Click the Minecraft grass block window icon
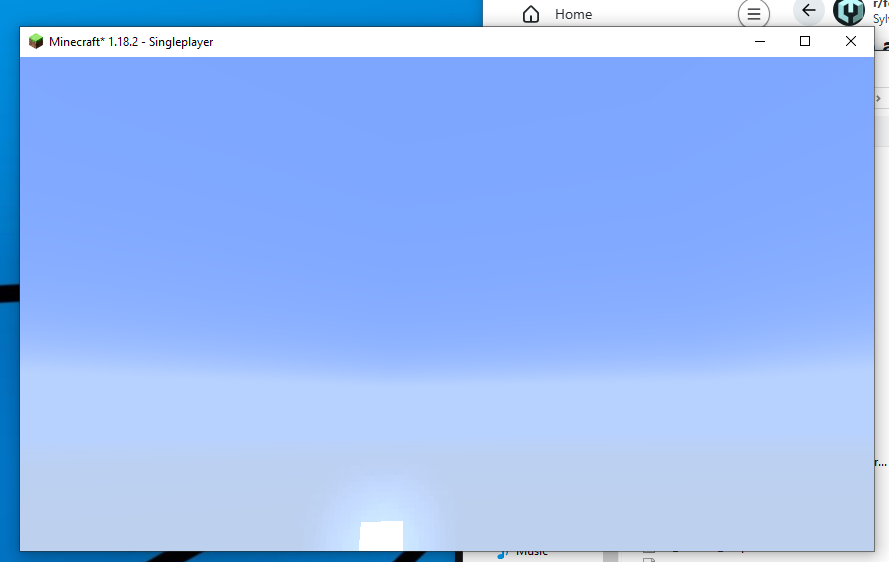This screenshot has width=889, height=562. tap(36, 41)
